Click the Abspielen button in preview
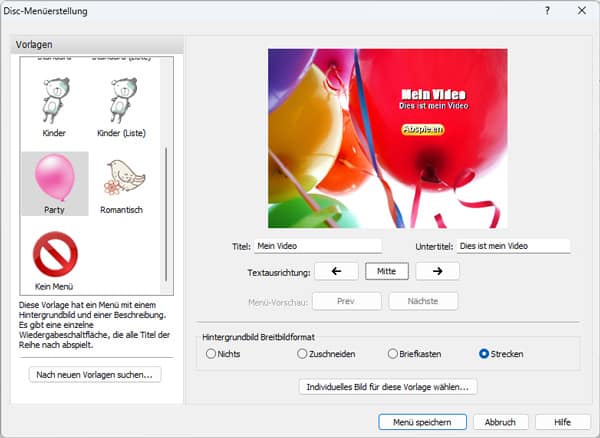600x438 pixels. pyautogui.click(x=423, y=130)
